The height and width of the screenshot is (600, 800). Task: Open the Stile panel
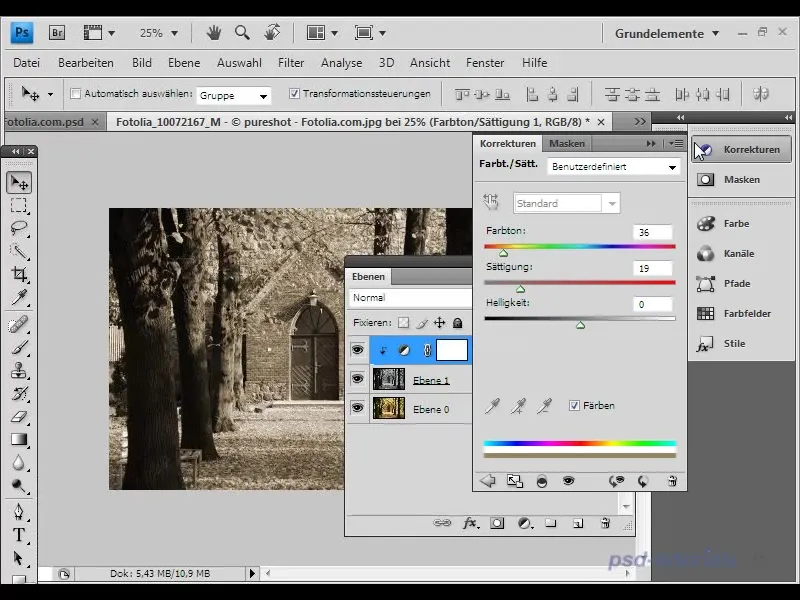740,343
